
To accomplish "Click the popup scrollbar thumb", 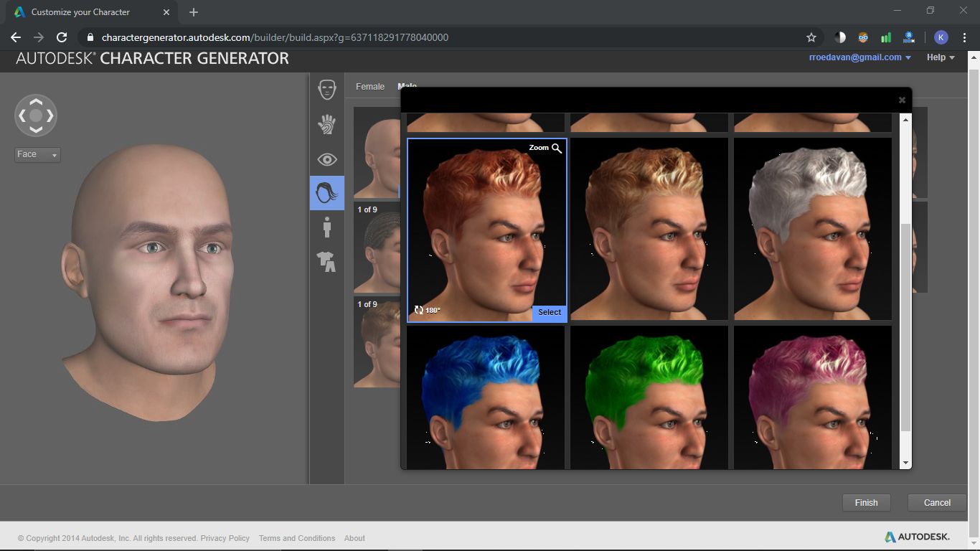I will [906, 327].
